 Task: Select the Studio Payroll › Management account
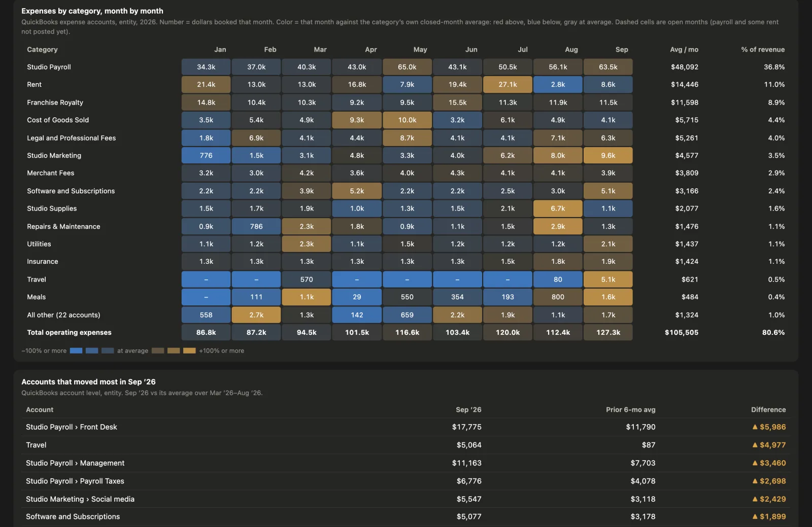click(406, 463)
